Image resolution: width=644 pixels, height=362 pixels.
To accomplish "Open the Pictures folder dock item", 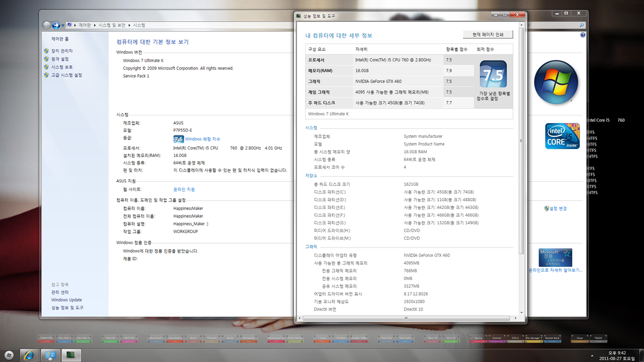I will [212, 339].
